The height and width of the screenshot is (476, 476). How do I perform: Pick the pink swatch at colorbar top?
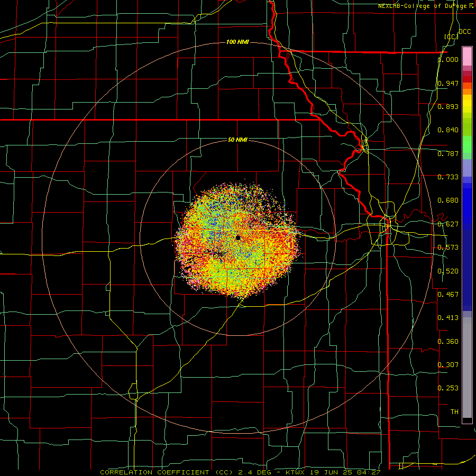click(x=467, y=56)
